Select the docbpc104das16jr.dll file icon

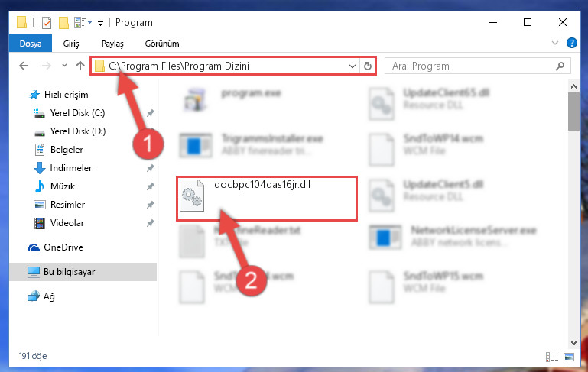(192, 196)
